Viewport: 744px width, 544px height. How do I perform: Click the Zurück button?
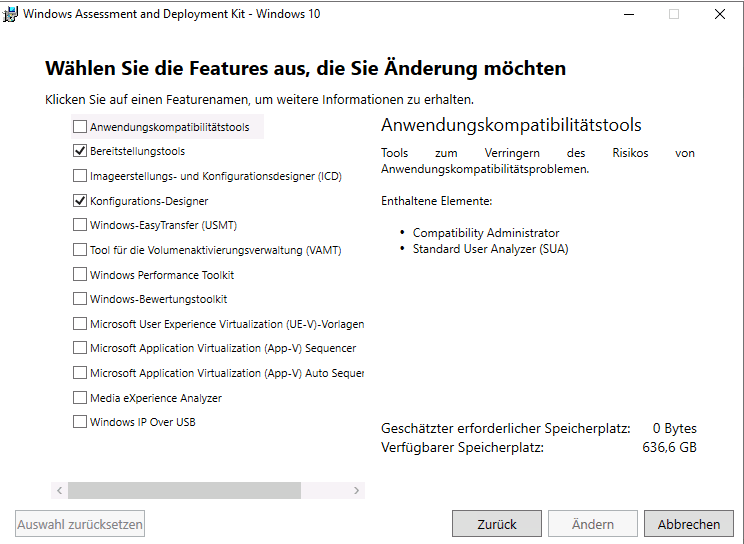pos(497,524)
